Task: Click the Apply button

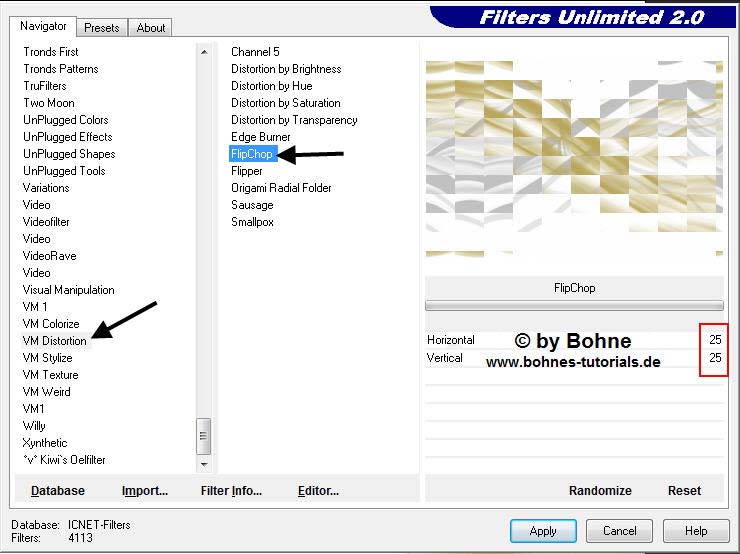Action: point(543,531)
